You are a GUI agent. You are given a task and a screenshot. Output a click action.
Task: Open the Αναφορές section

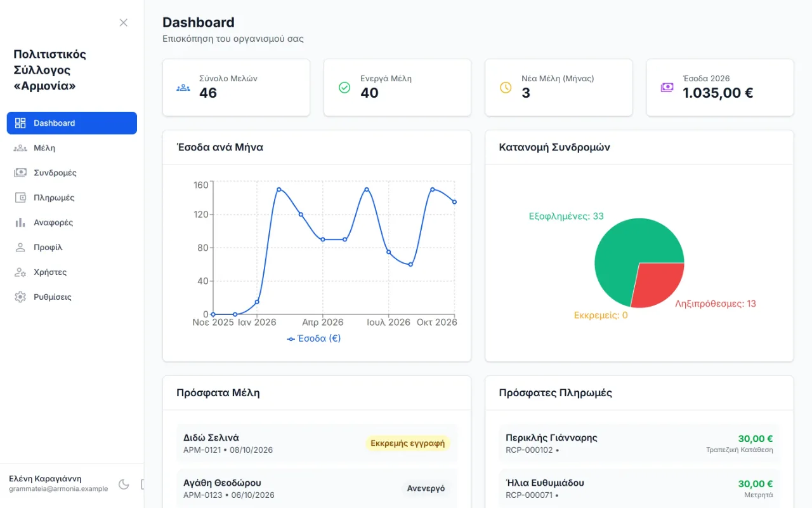click(x=72, y=222)
